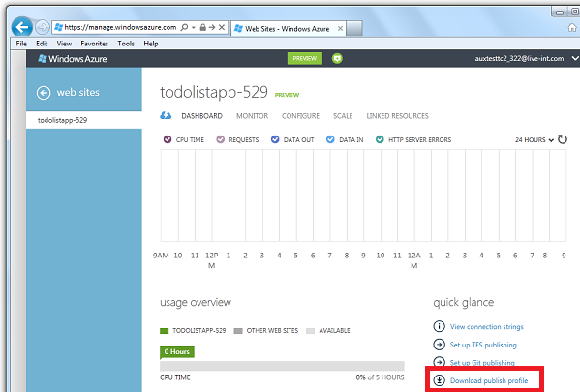This screenshot has width=580, height=392.
Task: Open the browser Home icon
Action: (572, 28)
